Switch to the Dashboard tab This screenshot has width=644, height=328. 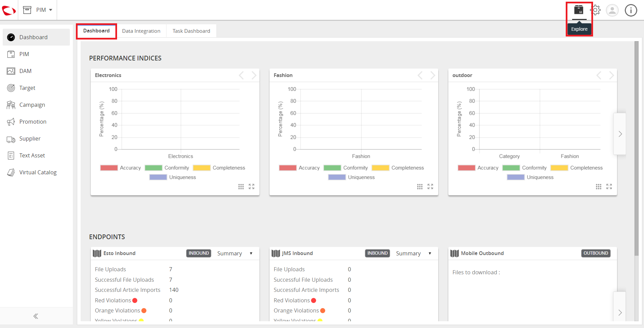[x=96, y=31]
